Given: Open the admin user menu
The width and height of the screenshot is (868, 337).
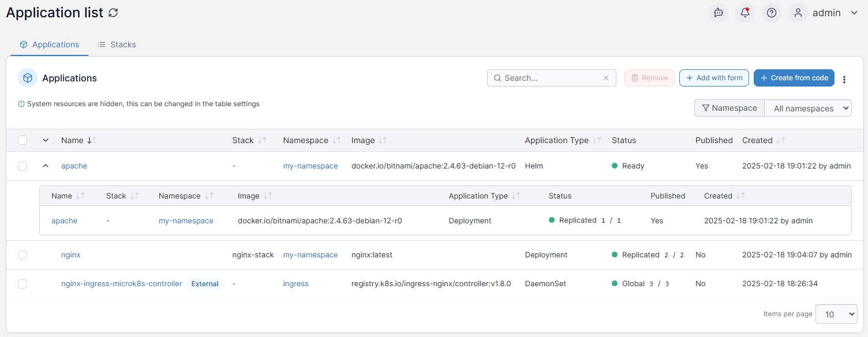Looking at the screenshot, I should (x=824, y=13).
